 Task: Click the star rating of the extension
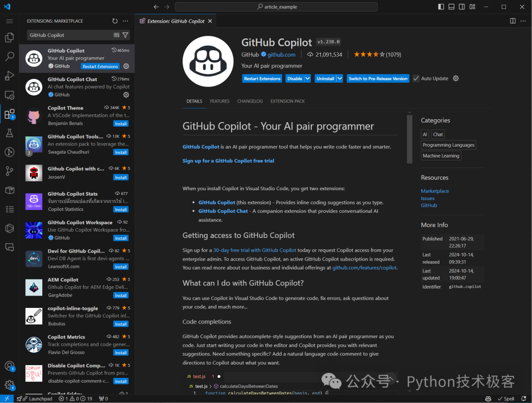(377, 54)
